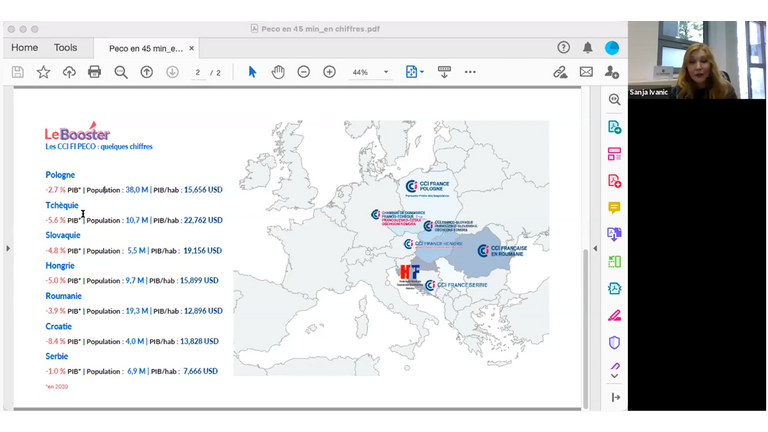Open the Tools tab

coord(65,47)
